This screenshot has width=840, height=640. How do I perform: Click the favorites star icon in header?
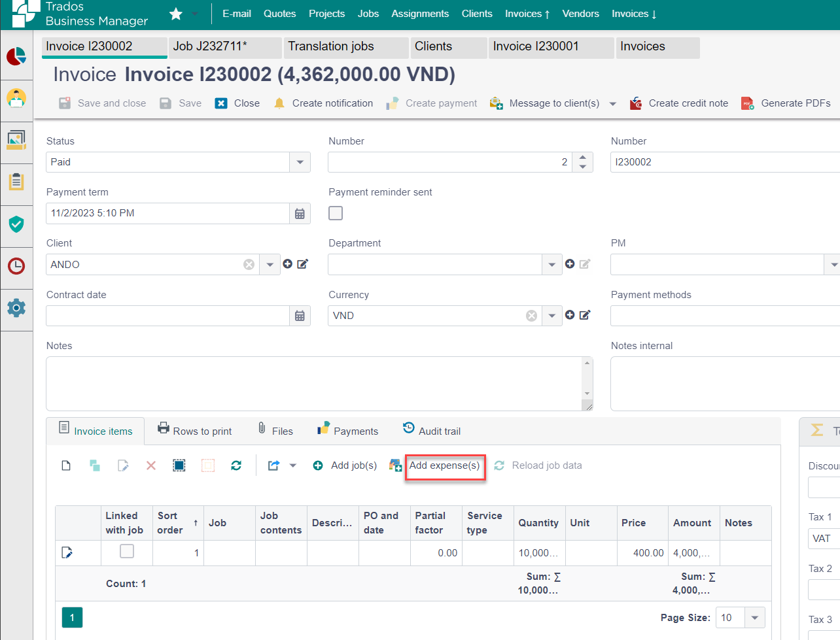coord(176,14)
